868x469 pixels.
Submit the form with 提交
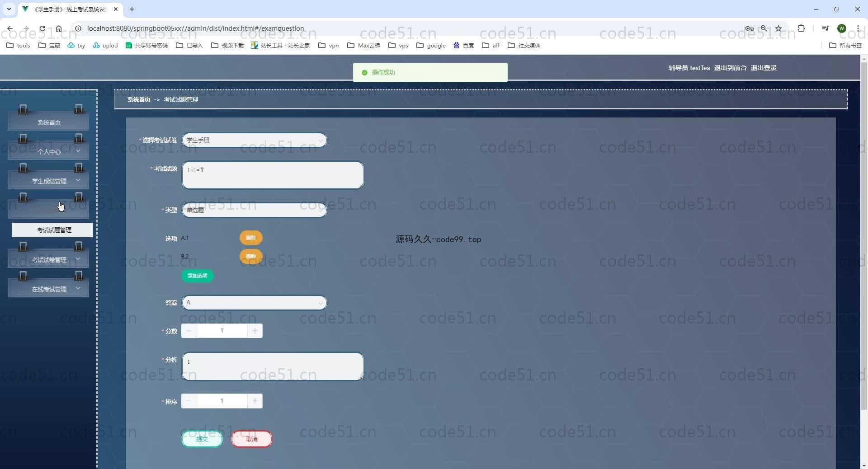coord(202,439)
